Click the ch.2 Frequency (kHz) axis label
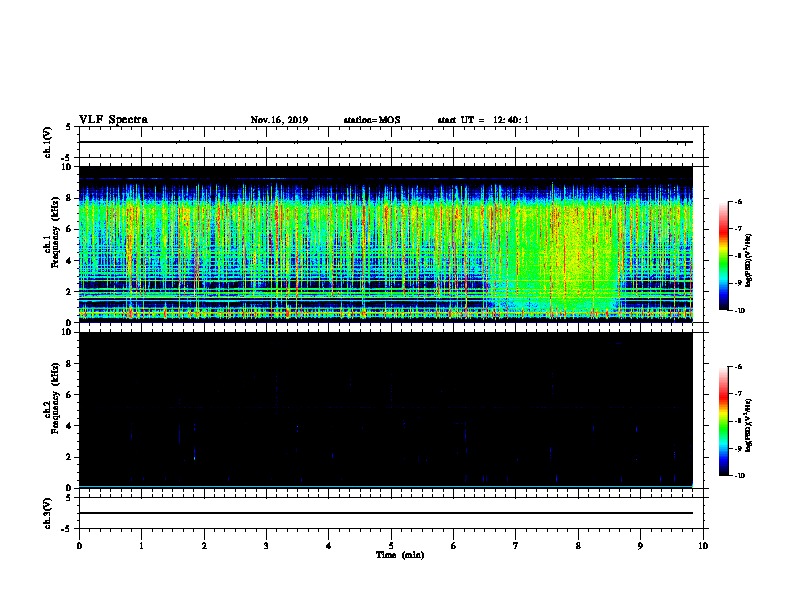The height and width of the screenshot is (612, 792). point(52,398)
